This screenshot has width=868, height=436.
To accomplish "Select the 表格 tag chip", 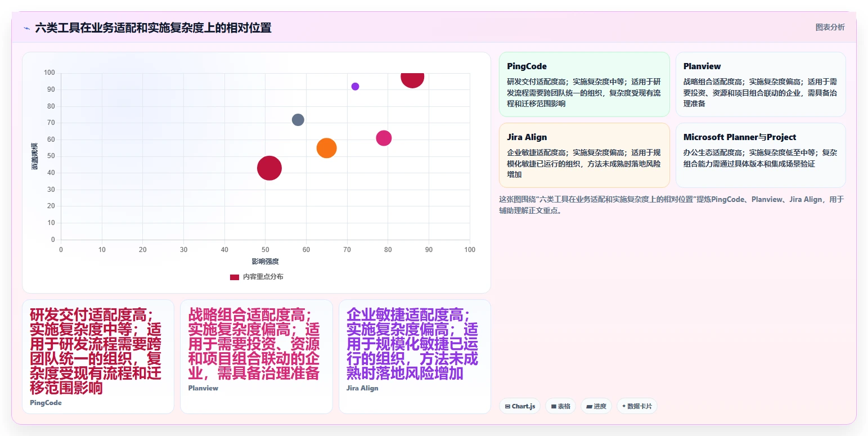I will (560, 406).
